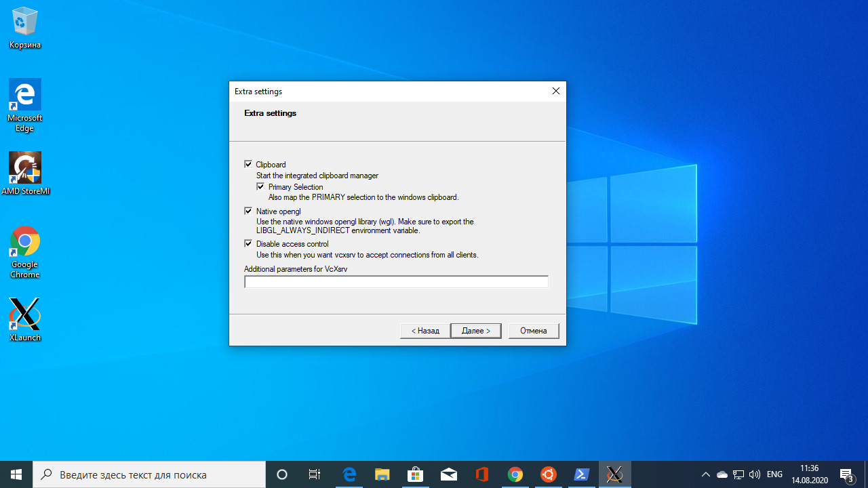
Task: Show hidden system tray icons
Action: pyautogui.click(x=706, y=474)
